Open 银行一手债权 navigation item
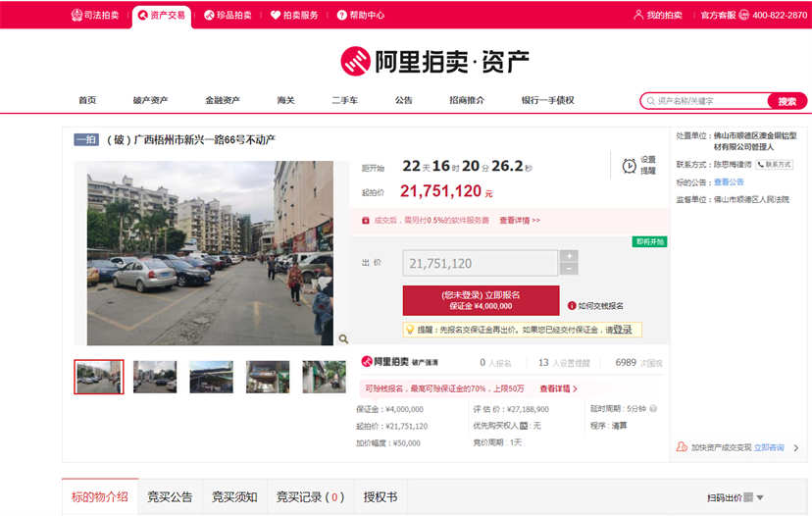The height and width of the screenshot is (516, 812). tap(547, 100)
